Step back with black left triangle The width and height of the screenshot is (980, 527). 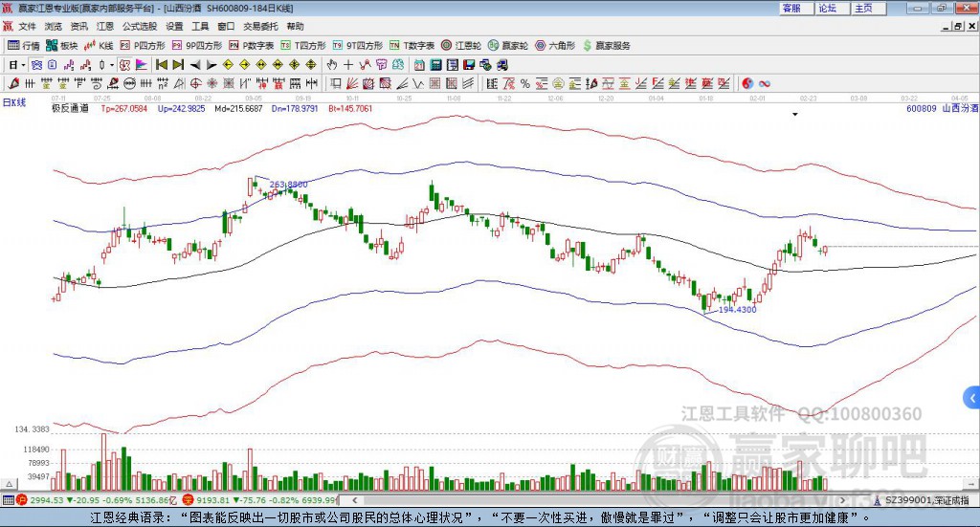point(195,65)
